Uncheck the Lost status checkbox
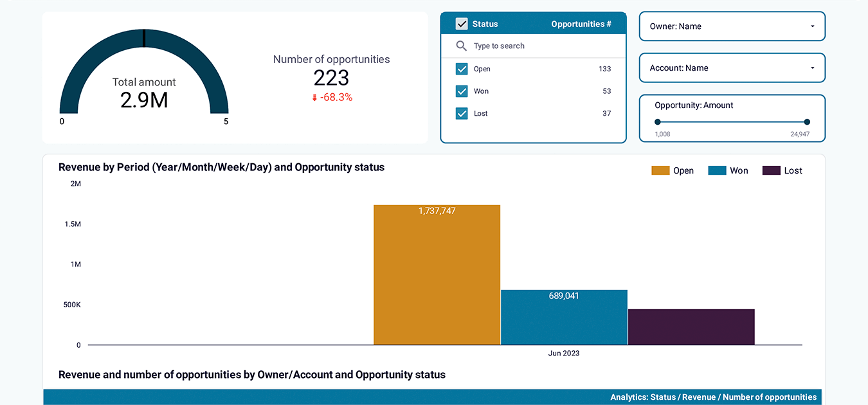The height and width of the screenshot is (405, 868). 462,114
